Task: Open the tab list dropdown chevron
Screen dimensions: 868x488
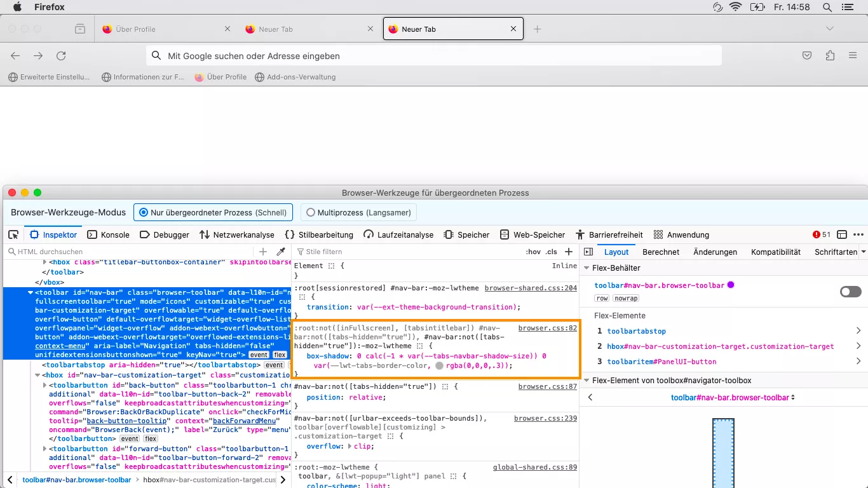Action: [829, 29]
